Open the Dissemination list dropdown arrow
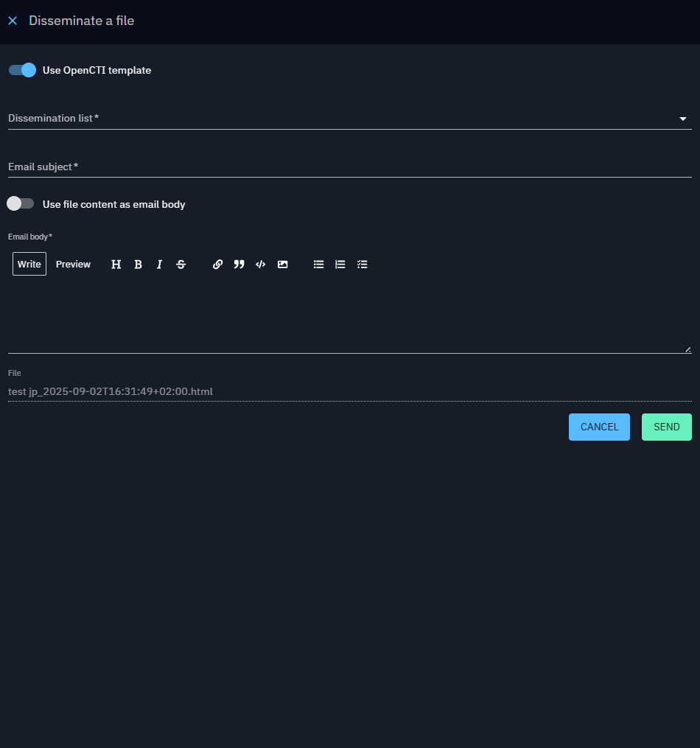The image size is (700, 748). tap(682, 119)
